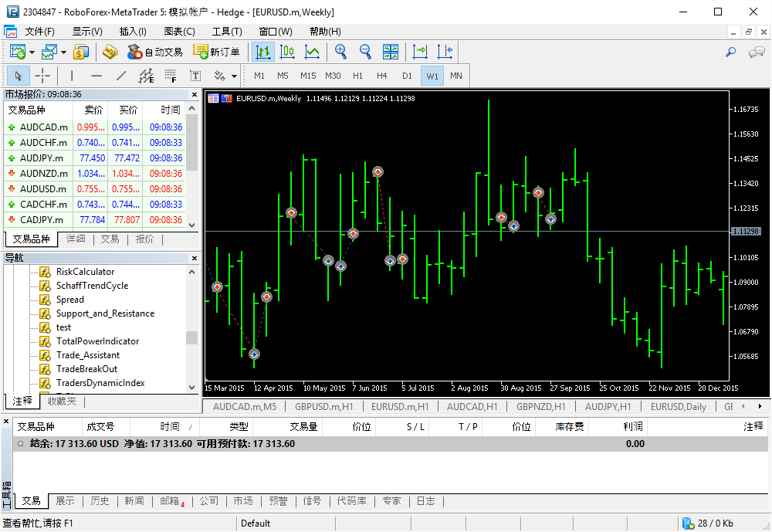The width and height of the screenshot is (772, 532).
Task: Click the zoom in magnifier icon
Action: point(340,52)
